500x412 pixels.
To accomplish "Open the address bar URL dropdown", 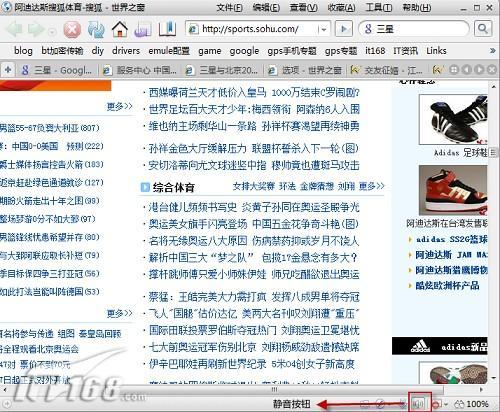I will click(x=323, y=29).
